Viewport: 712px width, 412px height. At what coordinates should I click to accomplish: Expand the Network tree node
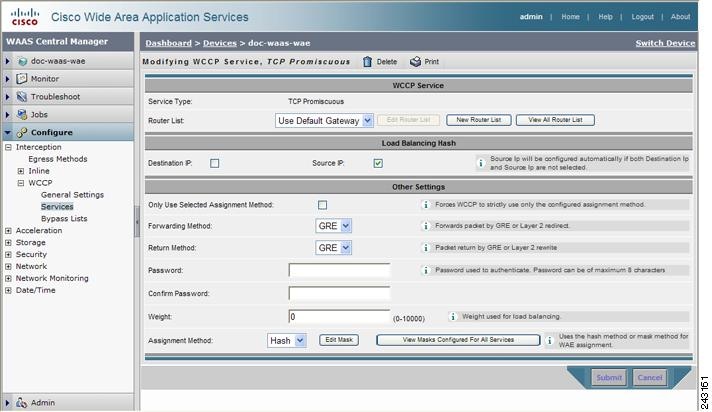click(8, 266)
